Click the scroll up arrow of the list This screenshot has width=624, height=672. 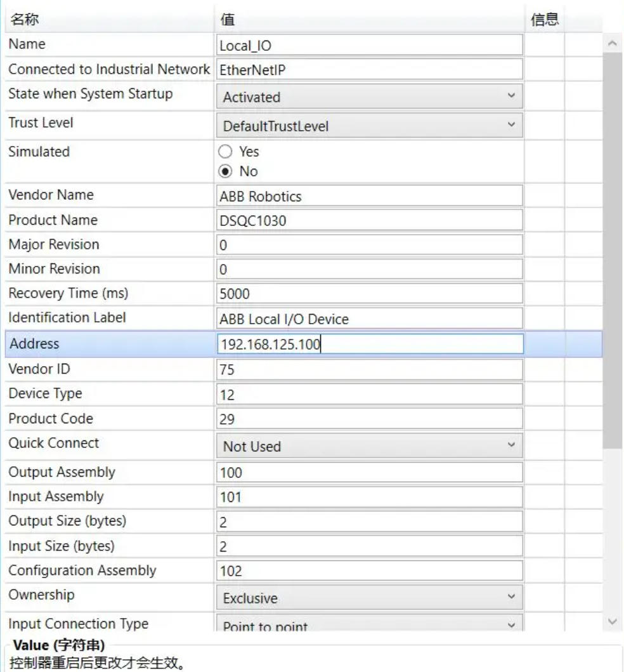point(612,44)
